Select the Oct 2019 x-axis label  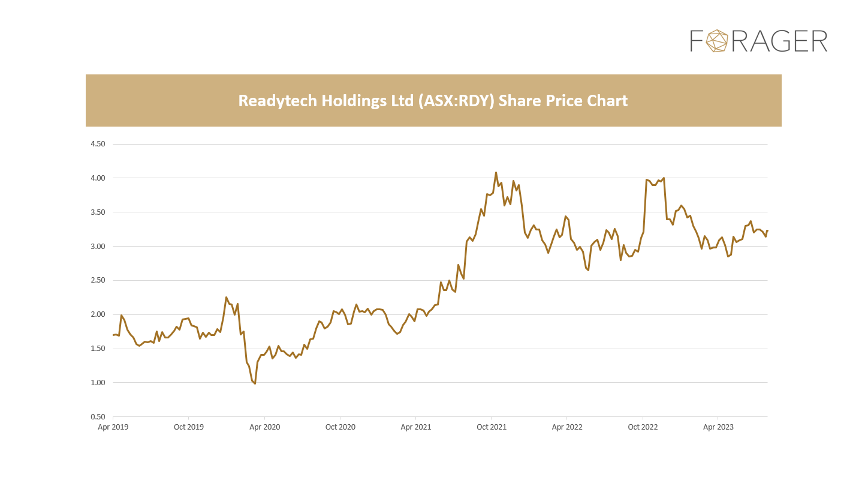click(189, 427)
